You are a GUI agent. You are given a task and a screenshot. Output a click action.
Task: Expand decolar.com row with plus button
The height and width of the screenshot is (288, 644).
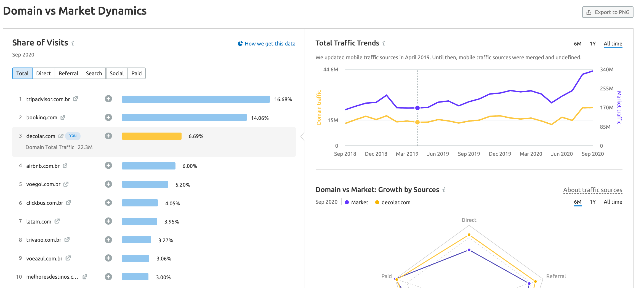[108, 136]
